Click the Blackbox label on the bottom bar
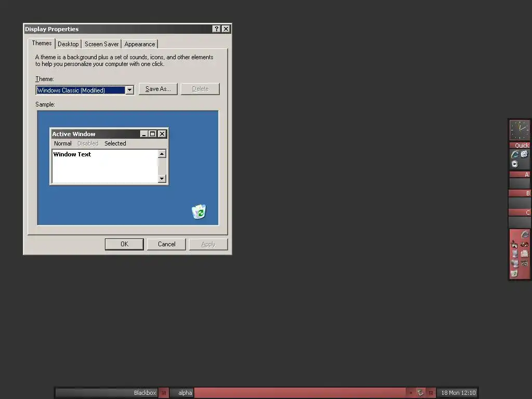Image resolution: width=532 pixels, height=399 pixels. (x=145, y=393)
